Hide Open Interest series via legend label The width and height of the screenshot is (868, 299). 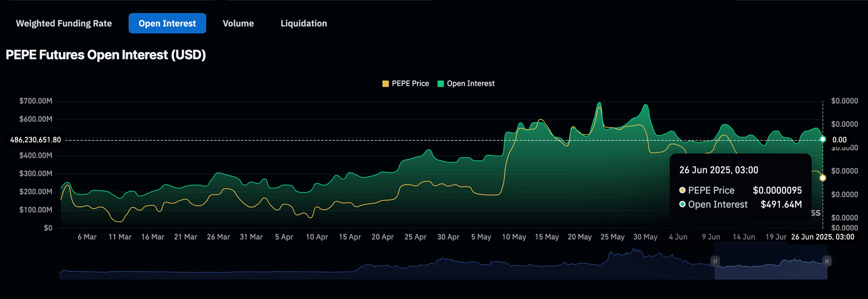pos(470,84)
